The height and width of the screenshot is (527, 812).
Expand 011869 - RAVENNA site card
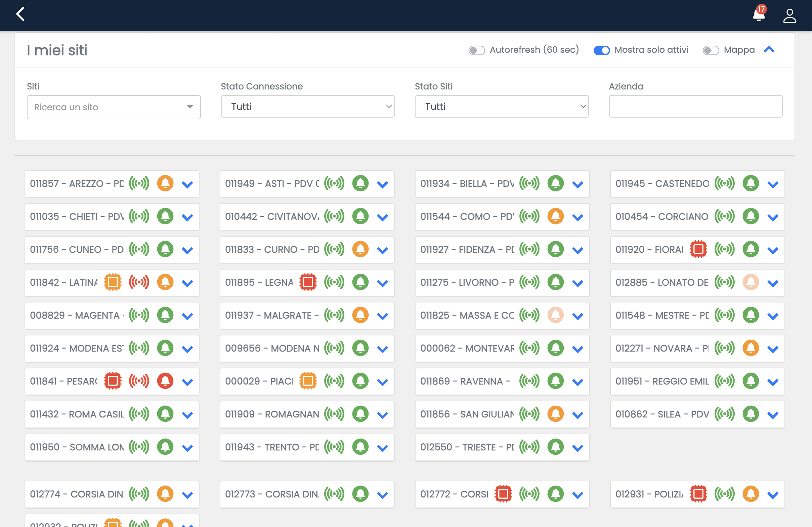tap(578, 382)
